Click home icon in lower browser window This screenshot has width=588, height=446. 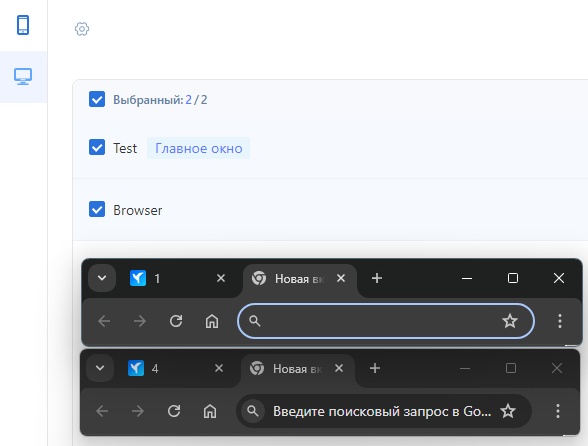[210, 411]
